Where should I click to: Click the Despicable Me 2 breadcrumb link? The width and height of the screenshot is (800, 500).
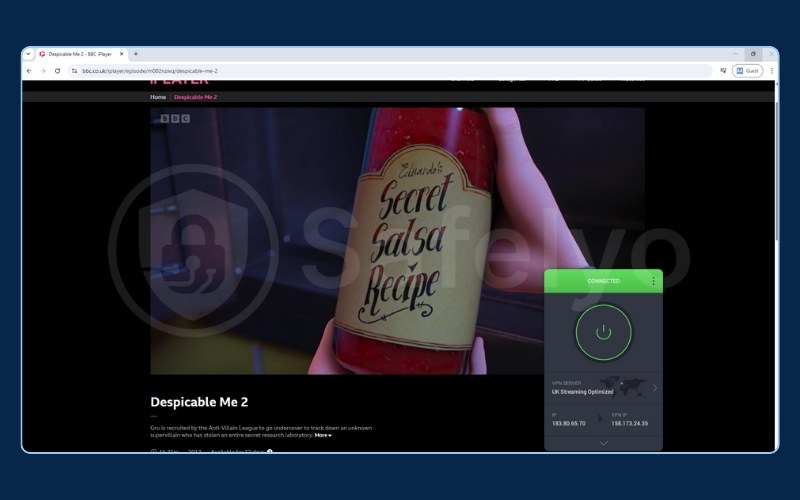[x=195, y=97]
